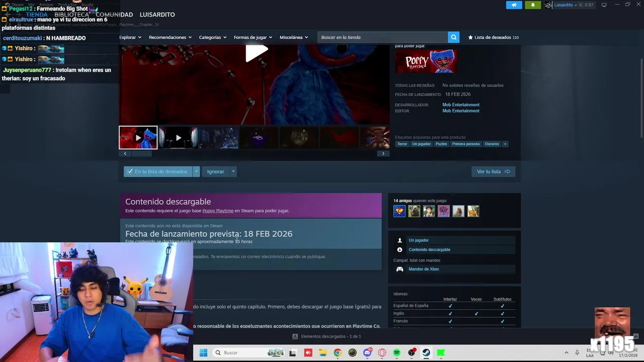
Task: Toggle the 'En tu lista de deseados' button
Action: 158,171
